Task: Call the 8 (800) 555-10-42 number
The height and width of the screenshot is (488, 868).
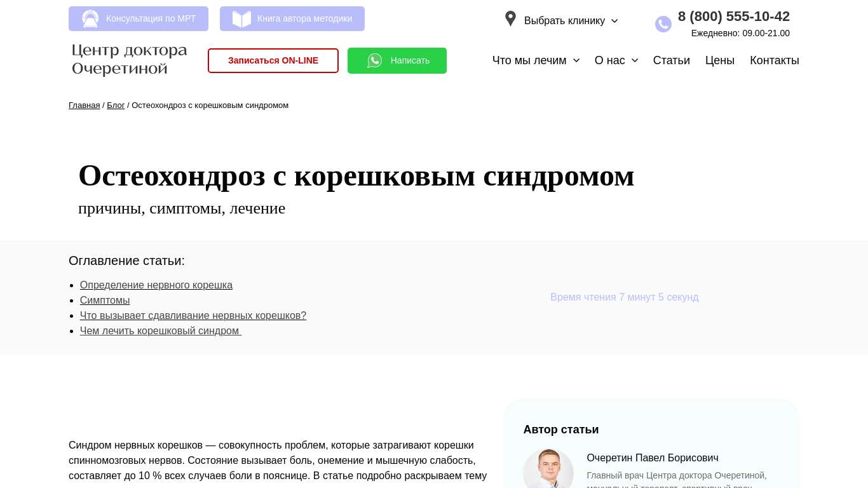Action: click(733, 17)
